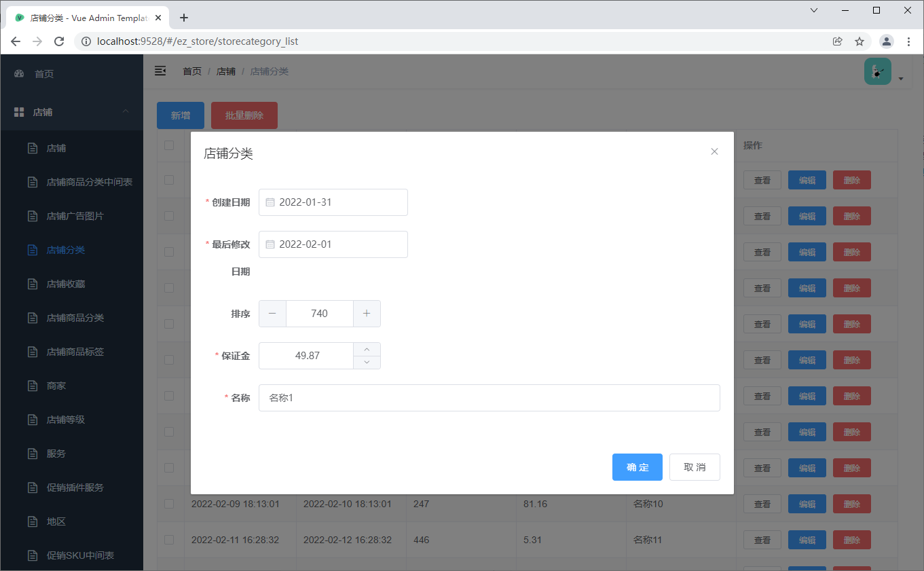This screenshot has width=924, height=571.
Task: Check the select-all checkbox in table header
Action: pyautogui.click(x=170, y=145)
